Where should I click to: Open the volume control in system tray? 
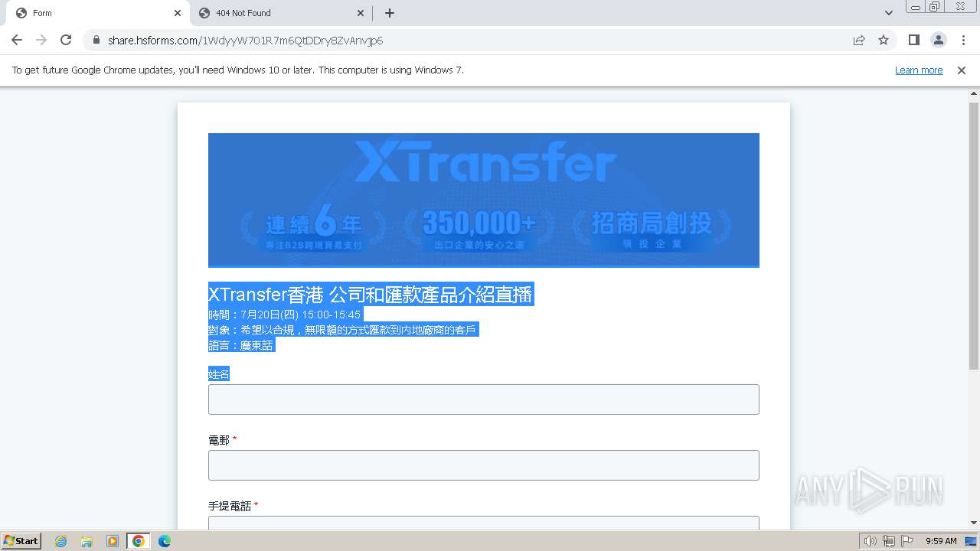pos(870,541)
